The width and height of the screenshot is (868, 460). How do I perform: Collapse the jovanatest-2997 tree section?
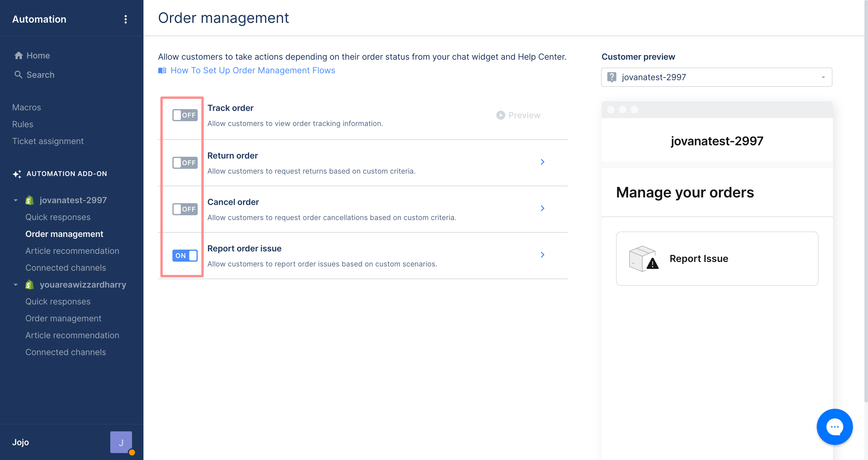15,200
